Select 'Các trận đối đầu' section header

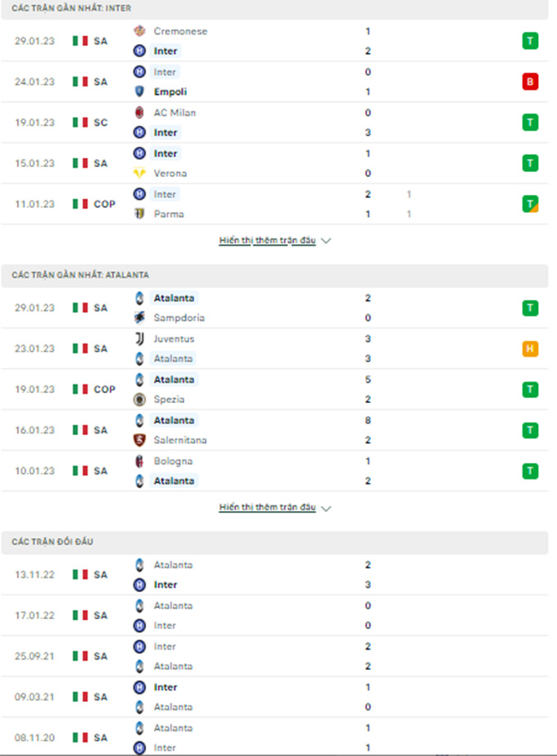tap(274, 542)
